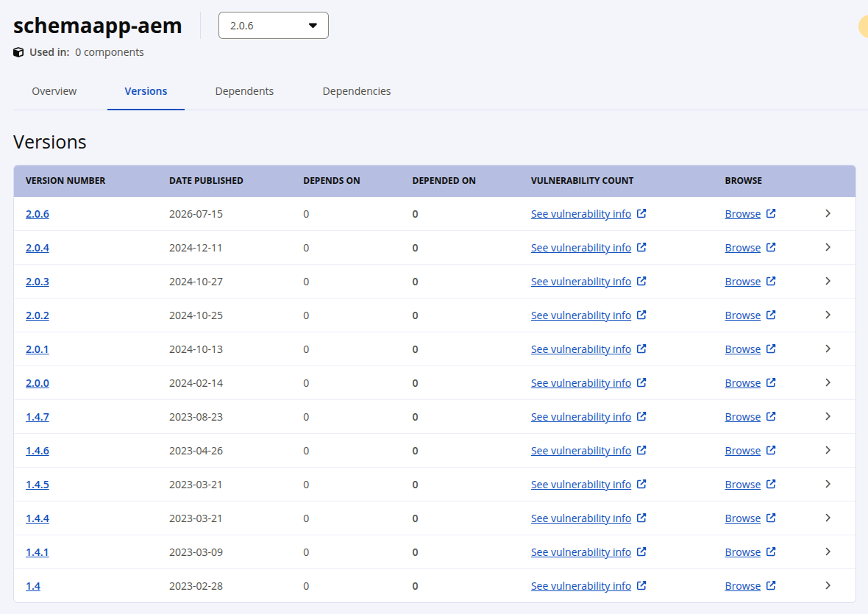Image resolution: width=868 pixels, height=614 pixels.
Task: Open version 1.4.7 link
Action: 37,416
